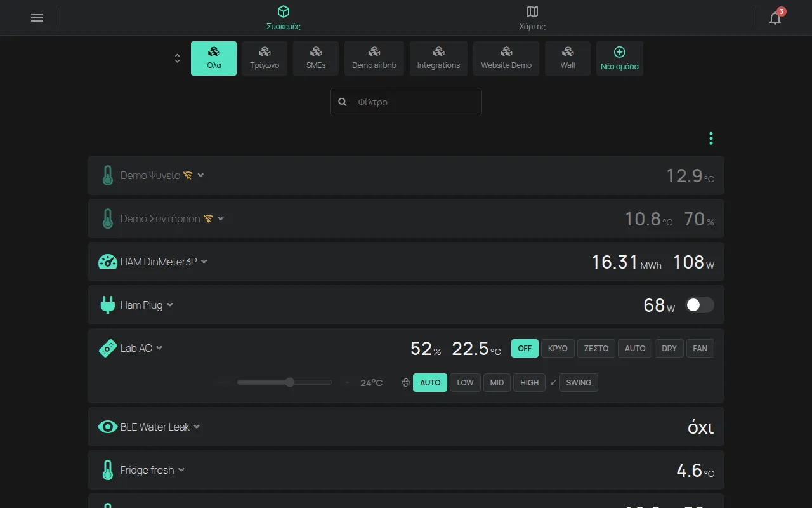Screen dimensions: 812x508
Task: Open the notifications bell
Action: 775,18
